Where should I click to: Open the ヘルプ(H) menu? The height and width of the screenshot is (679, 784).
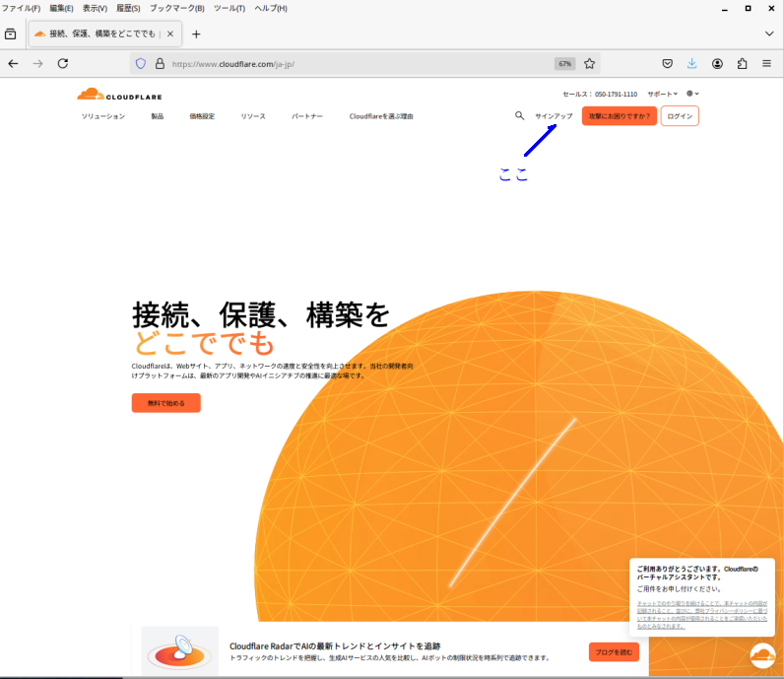pos(271,9)
